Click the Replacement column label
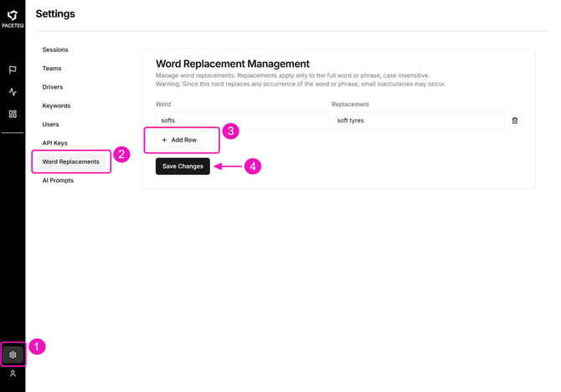Image resolution: width=561 pixels, height=392 pixels. tap(350, 104)
